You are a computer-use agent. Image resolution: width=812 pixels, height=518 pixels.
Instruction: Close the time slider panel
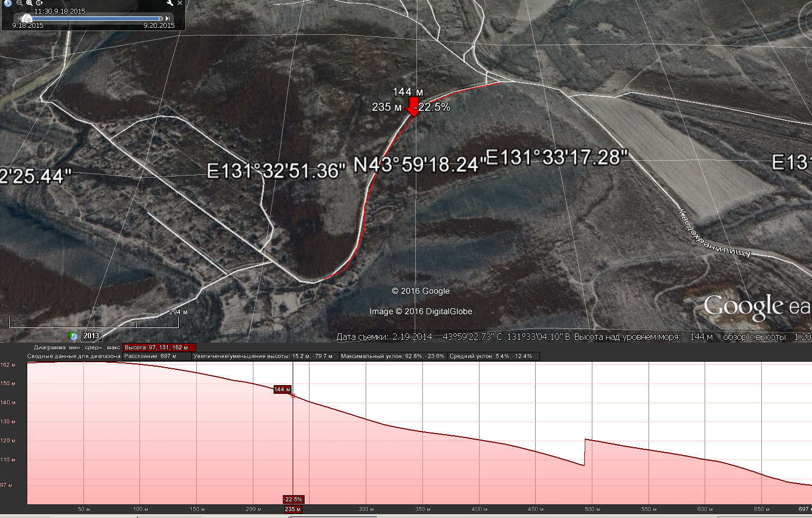tap(179, 3)
